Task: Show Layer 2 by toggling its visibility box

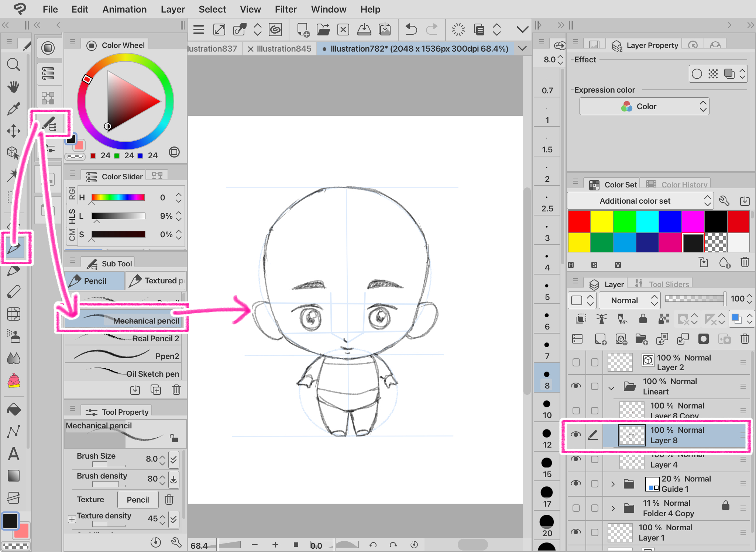Action: 576,362
